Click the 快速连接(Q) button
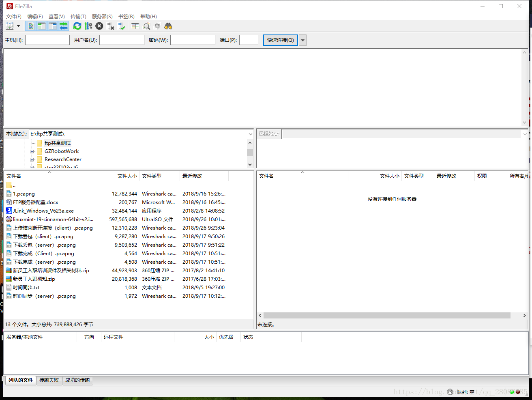The image size is (532, 400). pos(281,40)
